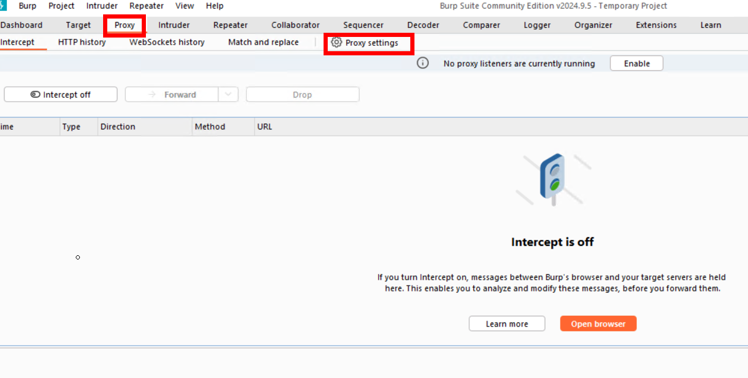Sort by the Method column header
This screenshot has width=748, height=378.
[x=223, y=126]
